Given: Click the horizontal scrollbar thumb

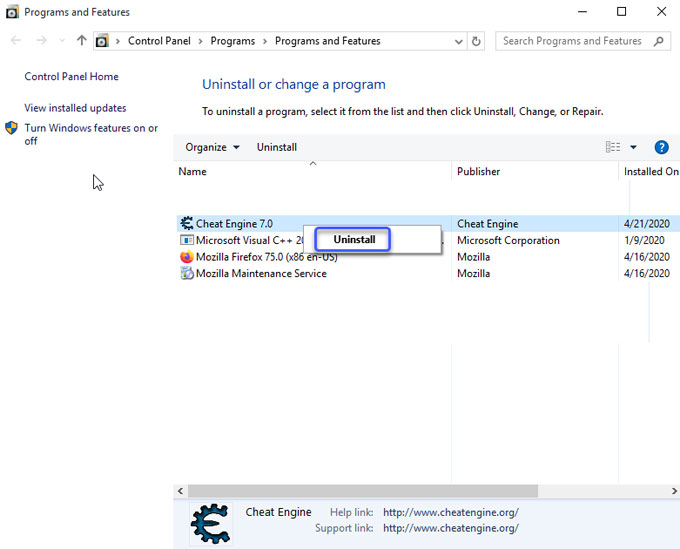Looking at the screenshot, I should coord(363,491).
